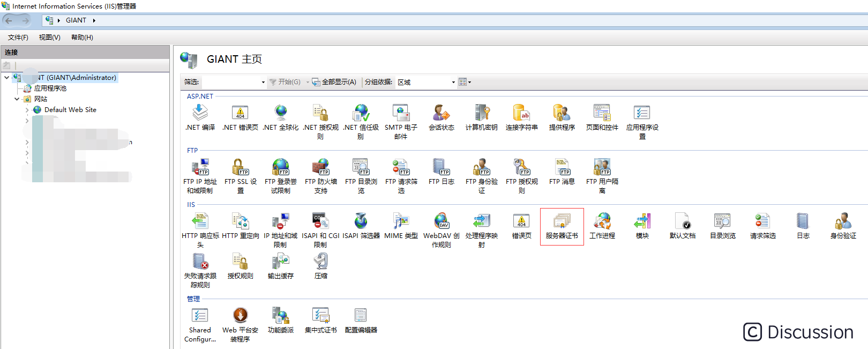Open FTP 授权规则
This screenshot has height=349, width=868.
click(x=521, y=176)
